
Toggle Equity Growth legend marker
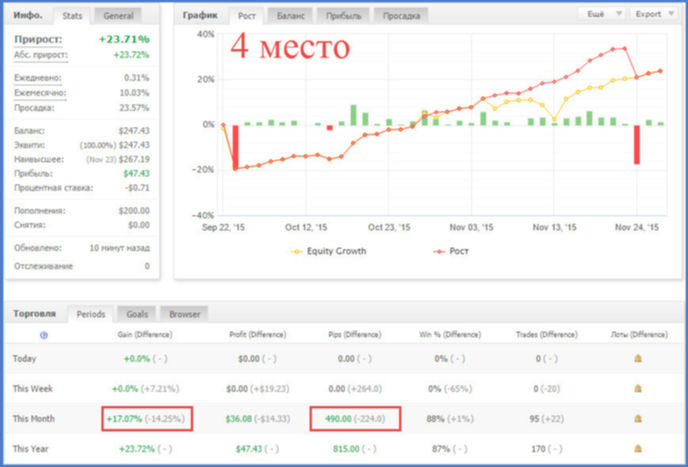pyautogui.click(x=297, y=251)
